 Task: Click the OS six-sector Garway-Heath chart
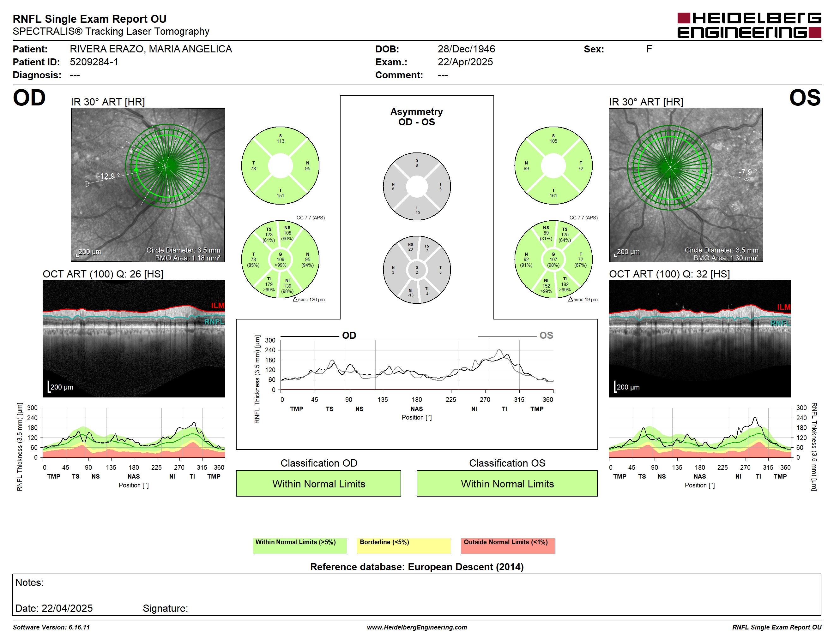click(553, 259)
